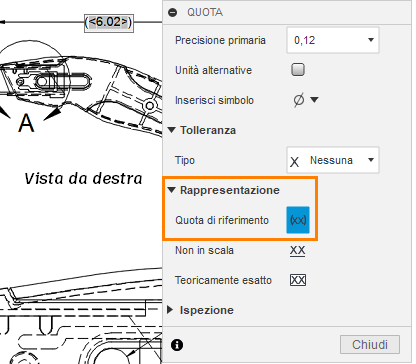
Task: Open the Tipo tolerance dropdown
Action: (333, 160)
